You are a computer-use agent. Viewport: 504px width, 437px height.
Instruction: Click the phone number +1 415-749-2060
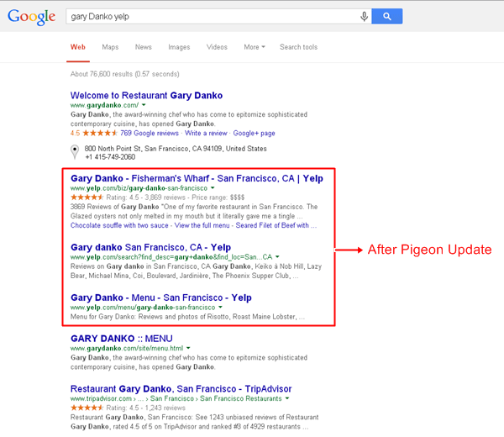pyautogui.click(x=110, y=157)
